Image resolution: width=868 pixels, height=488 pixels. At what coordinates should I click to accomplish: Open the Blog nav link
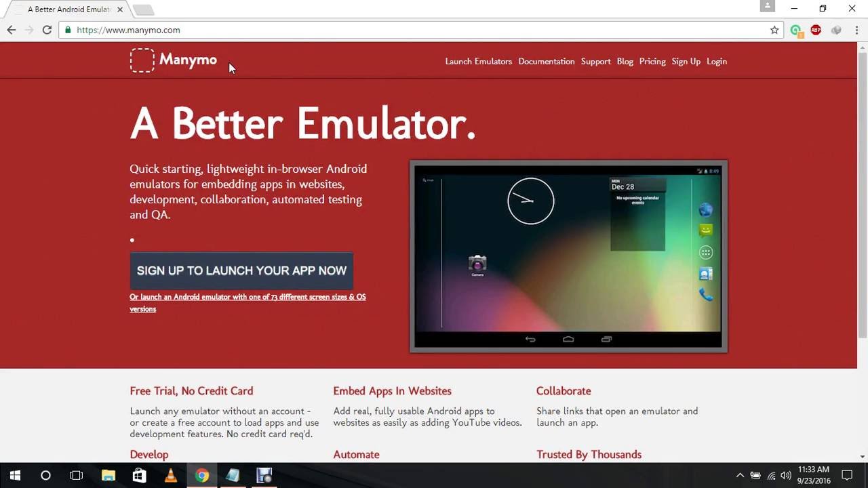pyautogui.click(x=625, y=61)
